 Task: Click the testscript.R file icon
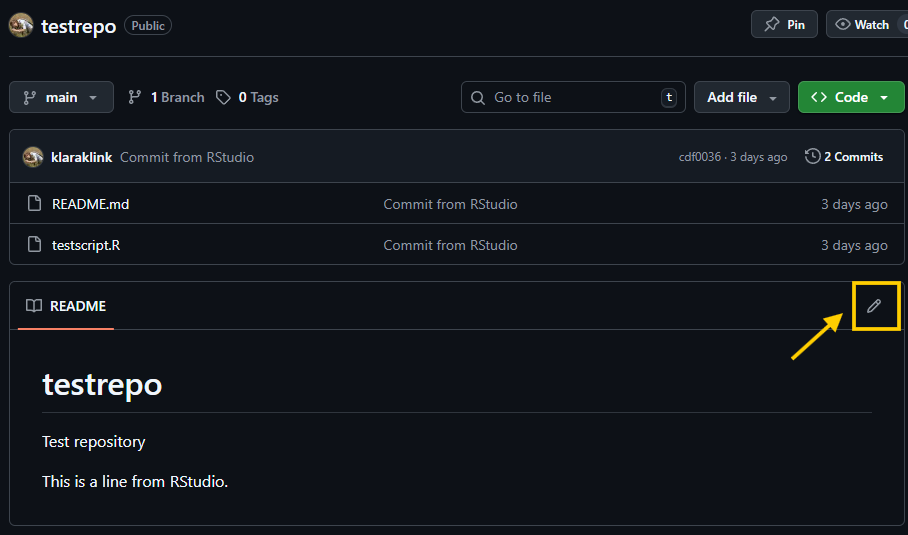point(34,245)
